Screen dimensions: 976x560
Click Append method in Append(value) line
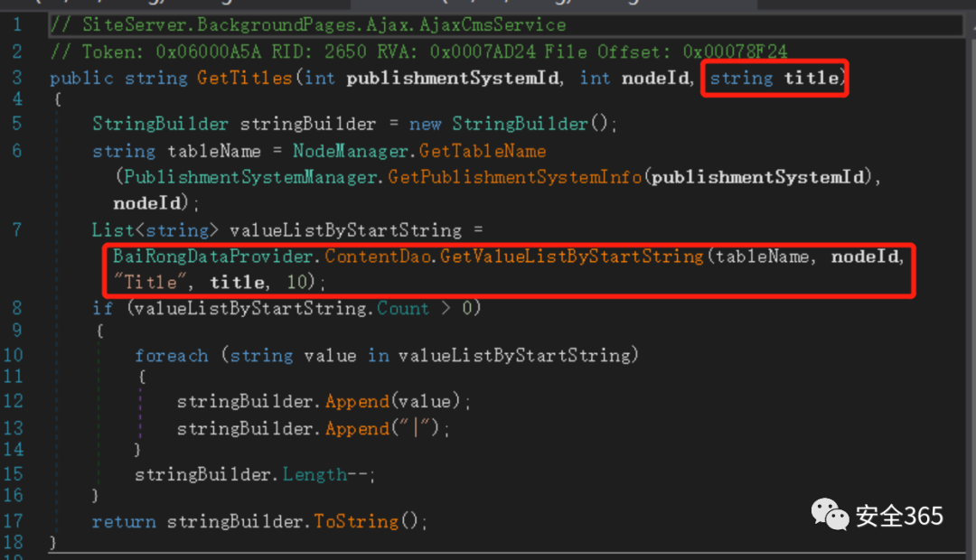(x=357, y=401)
